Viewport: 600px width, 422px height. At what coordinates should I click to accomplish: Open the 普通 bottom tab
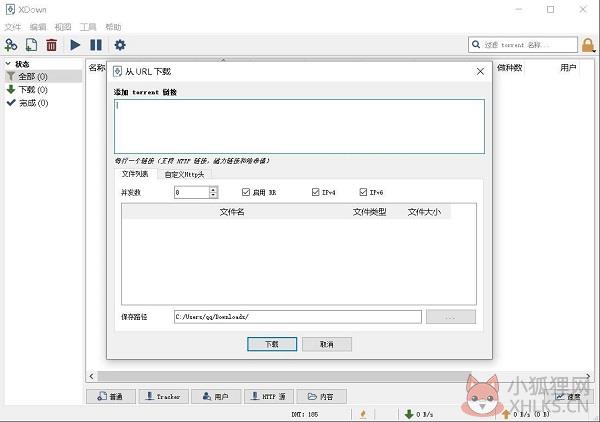pyautogui.click(x=111, y=397)
